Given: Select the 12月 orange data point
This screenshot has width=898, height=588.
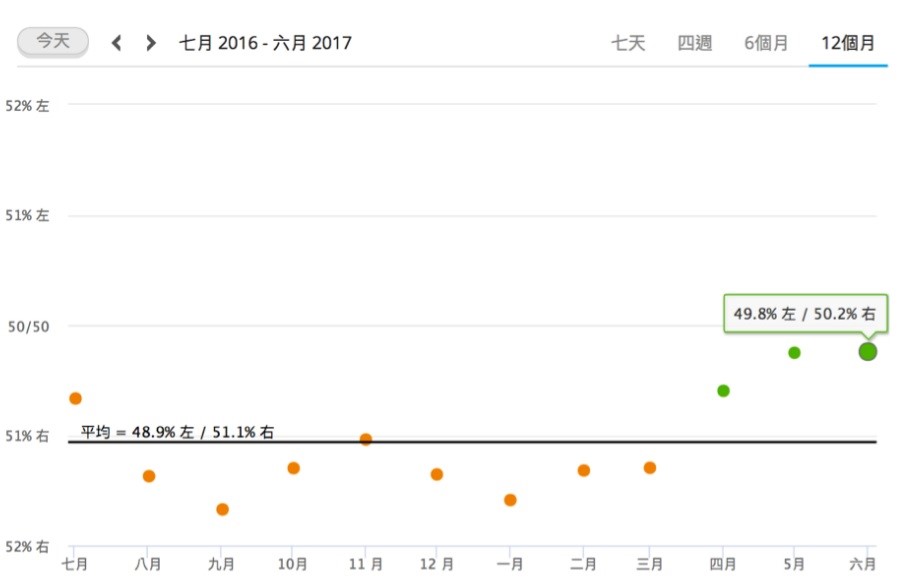Looking at the screenshot, I should [x=437, y=475].
